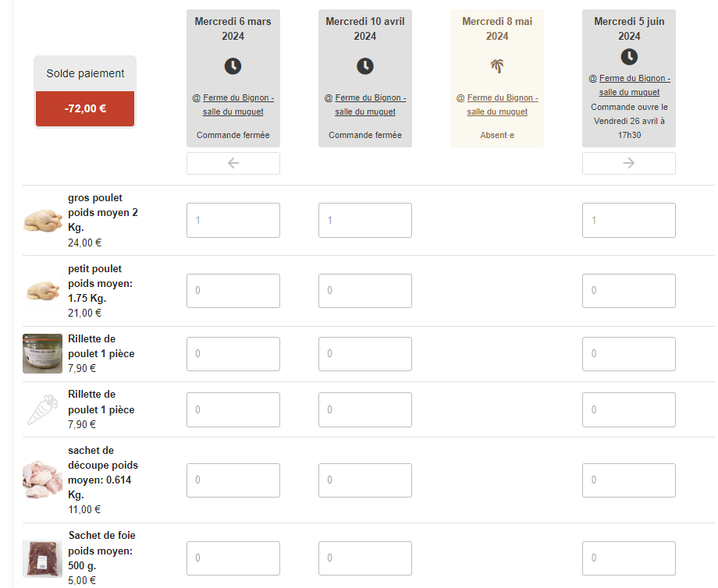Edit gros poulet quantity for 5 juin
Screen dimensions: 718x588
click(x=629, y=221)
